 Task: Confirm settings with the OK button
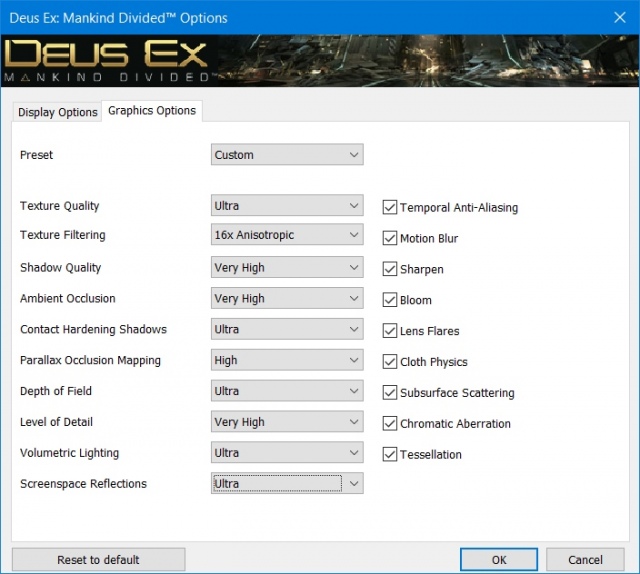(499, 559)
